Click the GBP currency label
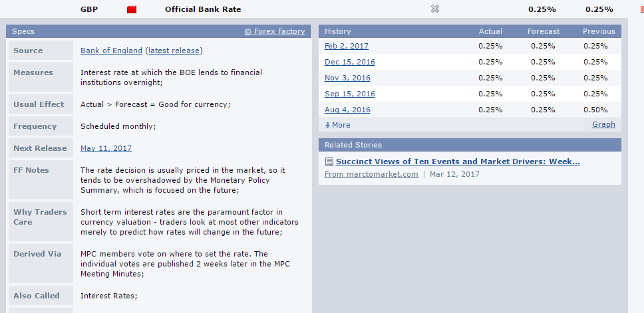Viewport: 644px width, 313px height. (89, 9)
